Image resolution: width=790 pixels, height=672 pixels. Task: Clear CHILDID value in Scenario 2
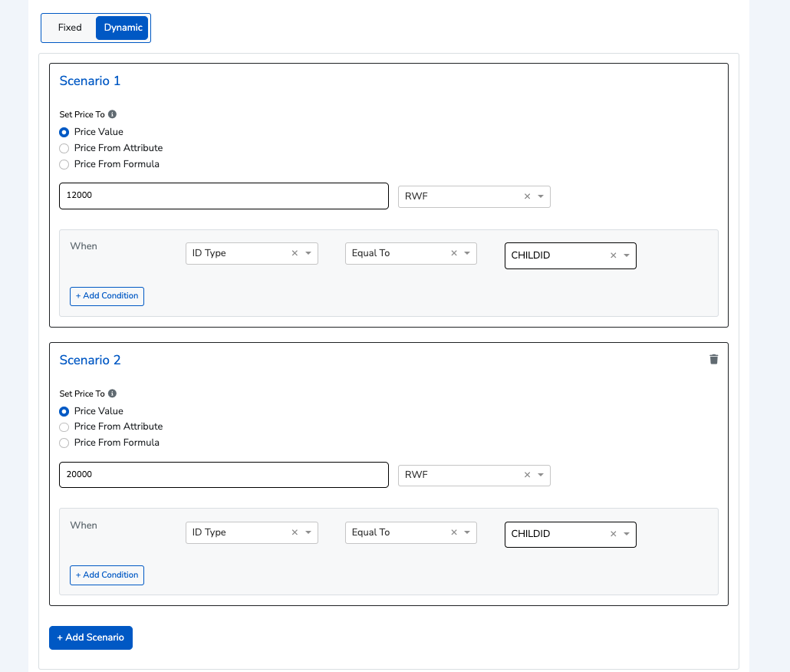click(x=613, y=535)
